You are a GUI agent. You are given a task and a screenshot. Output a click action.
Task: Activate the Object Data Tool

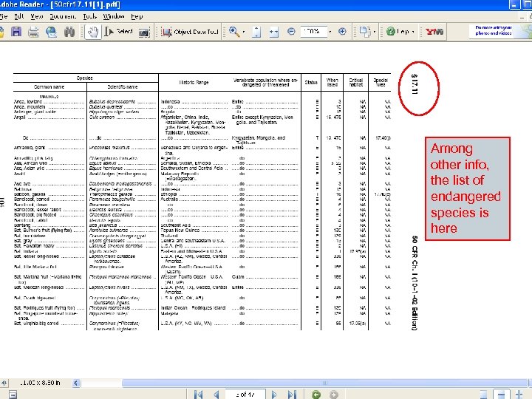pyautogui.click(x=190, y=32)
